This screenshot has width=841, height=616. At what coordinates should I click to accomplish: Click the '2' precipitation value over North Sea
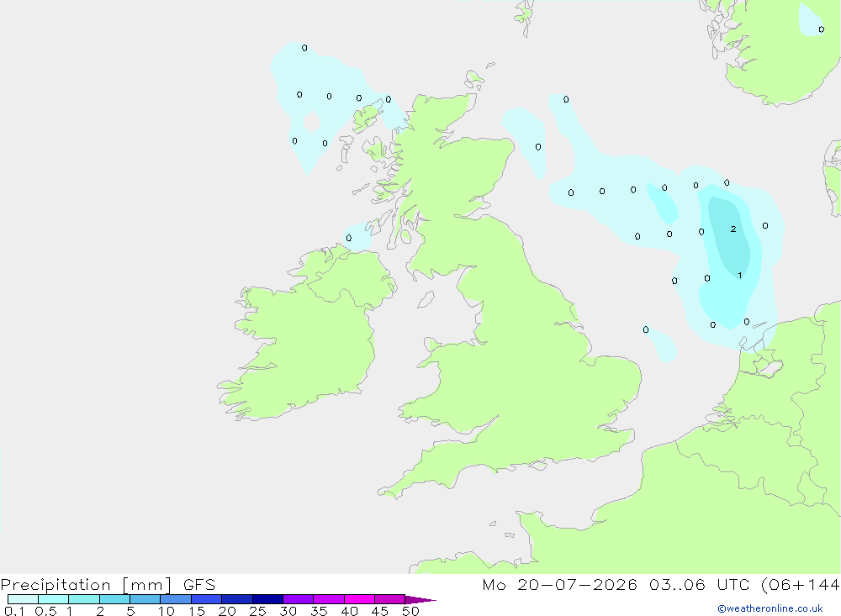pyautogui.click(x=733, y=229)
